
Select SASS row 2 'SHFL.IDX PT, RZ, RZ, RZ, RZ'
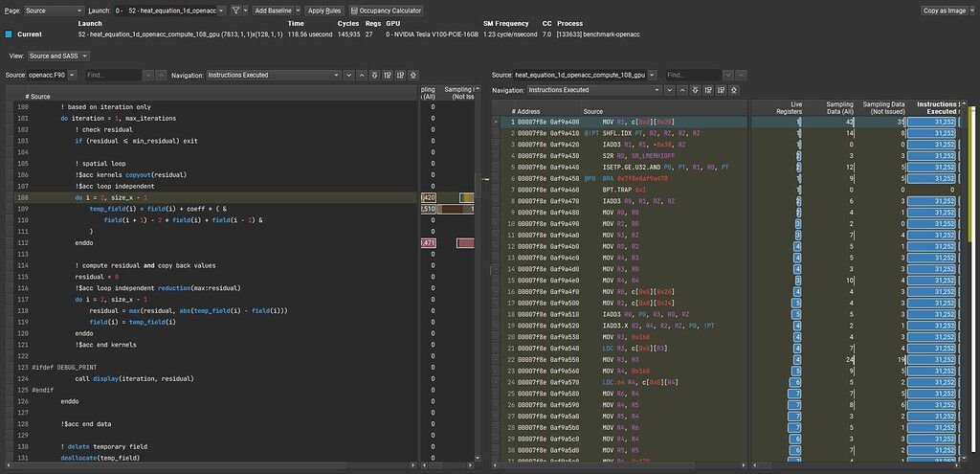[x=622, y=133]
